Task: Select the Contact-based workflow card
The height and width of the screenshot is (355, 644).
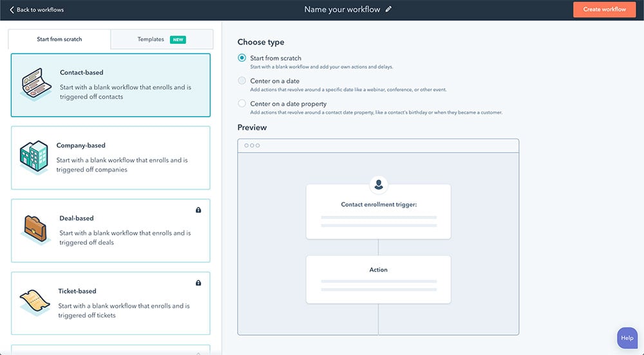Action: point(111,85)
